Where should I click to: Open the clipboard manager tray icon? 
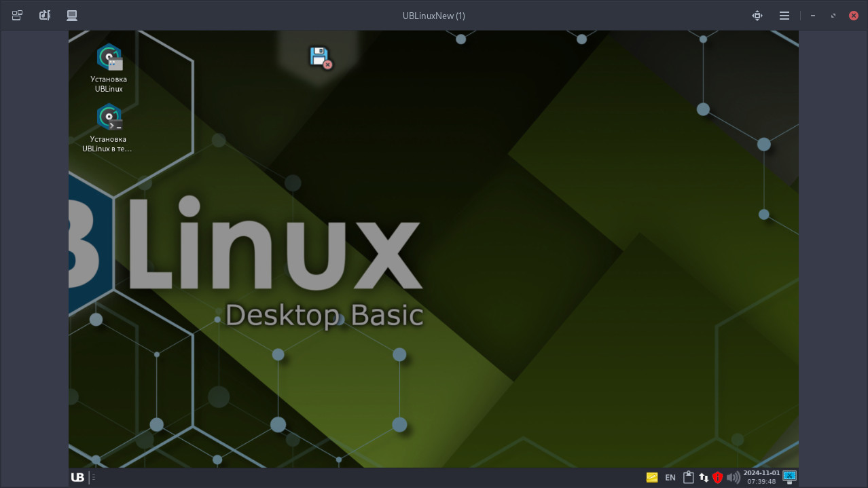[x=688, y=477]
